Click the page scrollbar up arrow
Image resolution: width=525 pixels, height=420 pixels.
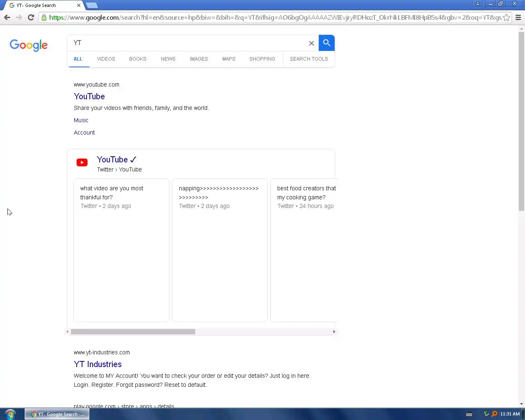pos(521,29)
